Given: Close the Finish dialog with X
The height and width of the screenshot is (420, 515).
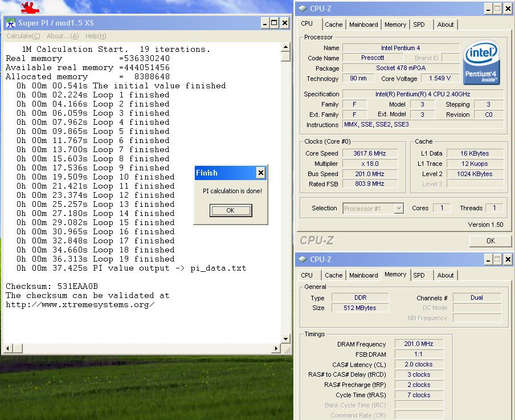Looking at the screenshot, I should pyautogui.click(x=260, y=173).
